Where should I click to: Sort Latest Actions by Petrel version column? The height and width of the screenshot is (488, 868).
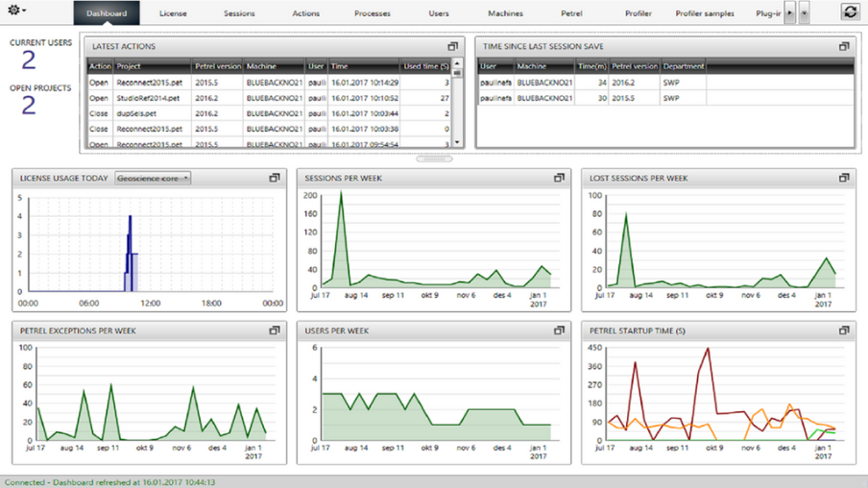click(218, 66)
